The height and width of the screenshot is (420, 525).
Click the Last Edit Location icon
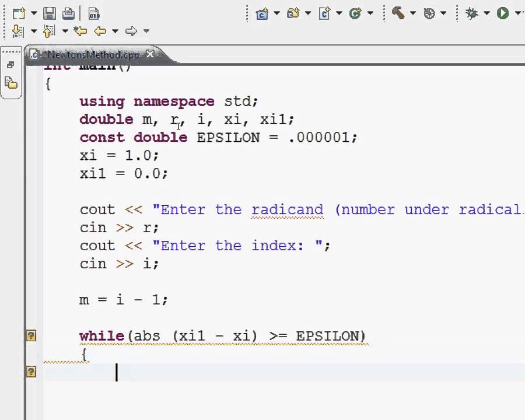pyautogui.click(x=80, y=31)
